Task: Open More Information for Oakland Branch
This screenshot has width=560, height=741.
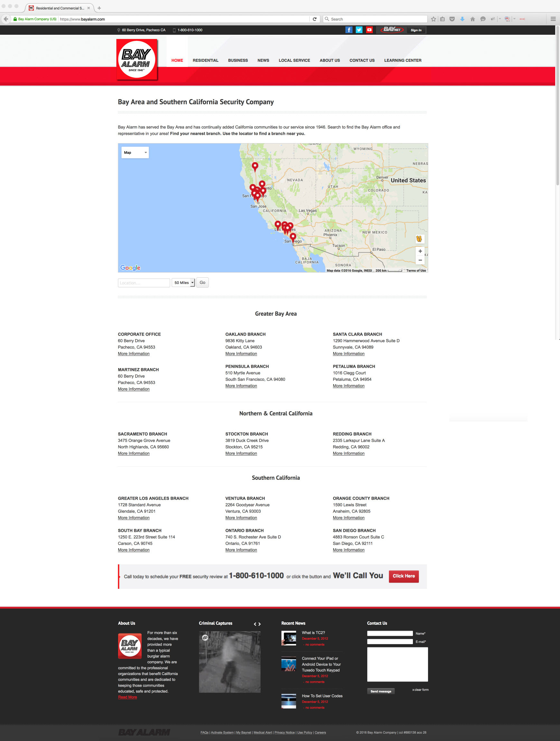Action: click(241, 354)
